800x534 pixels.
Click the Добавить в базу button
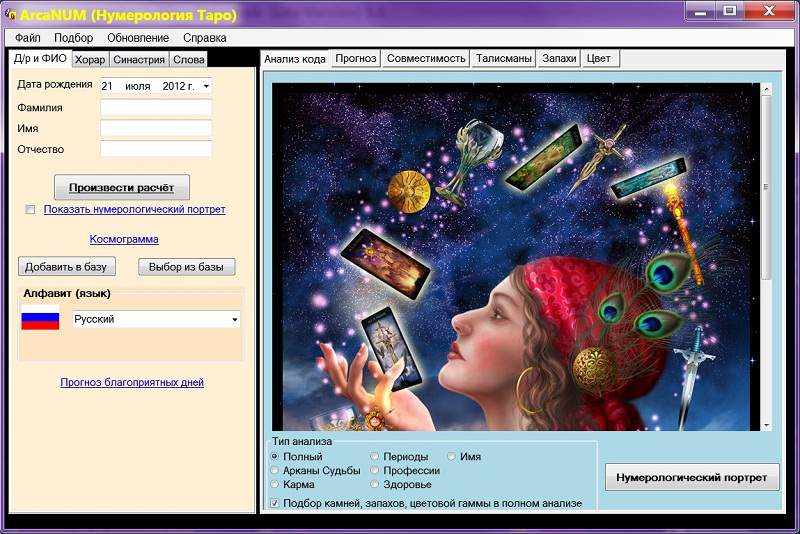[x=66, y=267]
